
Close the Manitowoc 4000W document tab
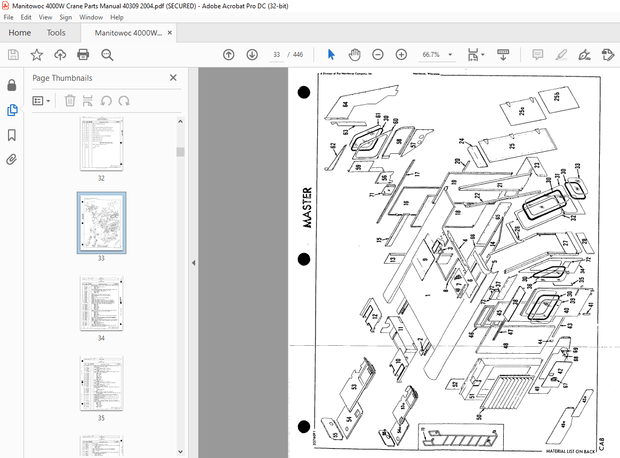pyautogui.click(x=170, y=33)
